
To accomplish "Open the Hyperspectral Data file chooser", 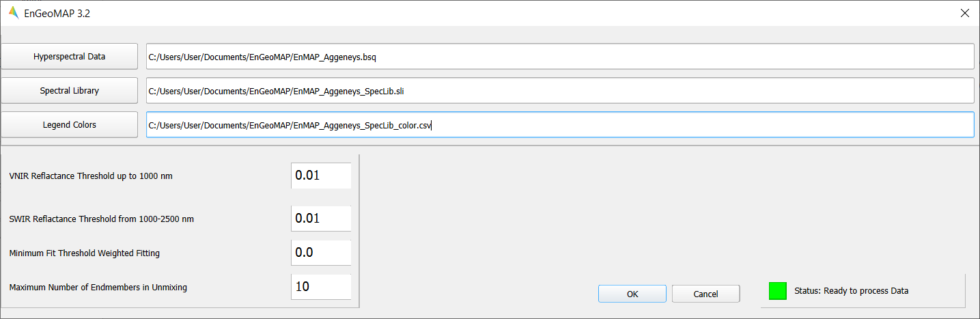I will tap(69, 57).
